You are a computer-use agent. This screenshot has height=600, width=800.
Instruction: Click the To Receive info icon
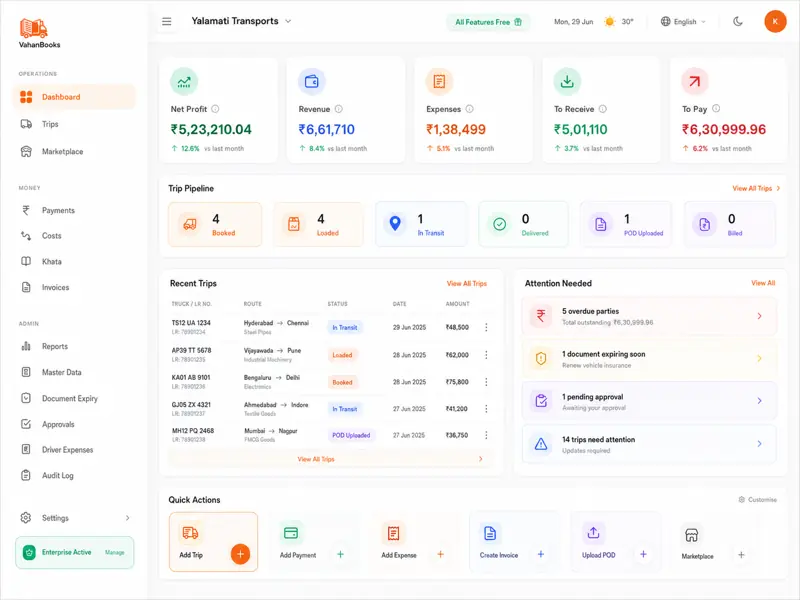603,109
